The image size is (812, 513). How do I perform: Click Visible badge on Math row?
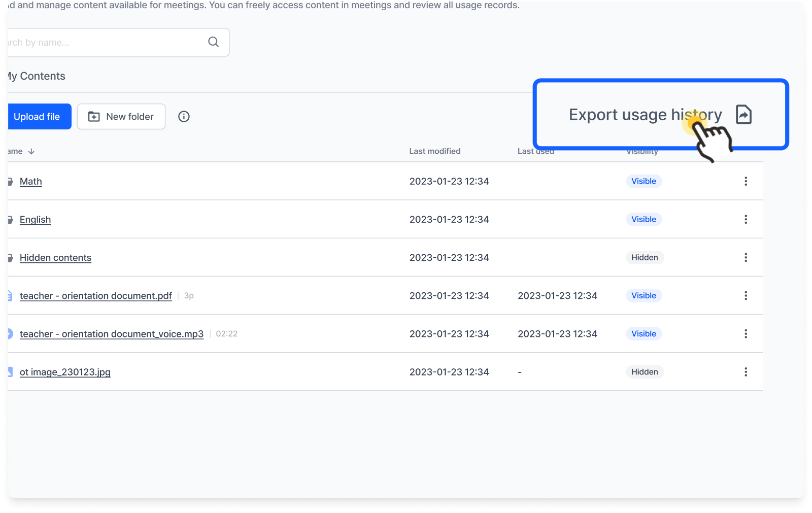(x=644, y=181)
